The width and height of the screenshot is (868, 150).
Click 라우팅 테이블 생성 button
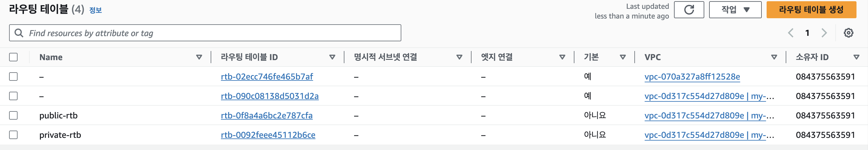[811, 9]
